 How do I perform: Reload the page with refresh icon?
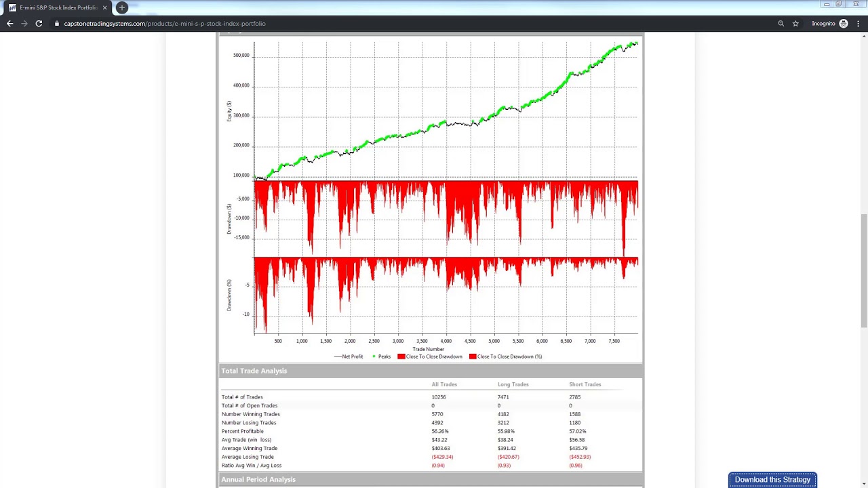[x=39, y=24]
